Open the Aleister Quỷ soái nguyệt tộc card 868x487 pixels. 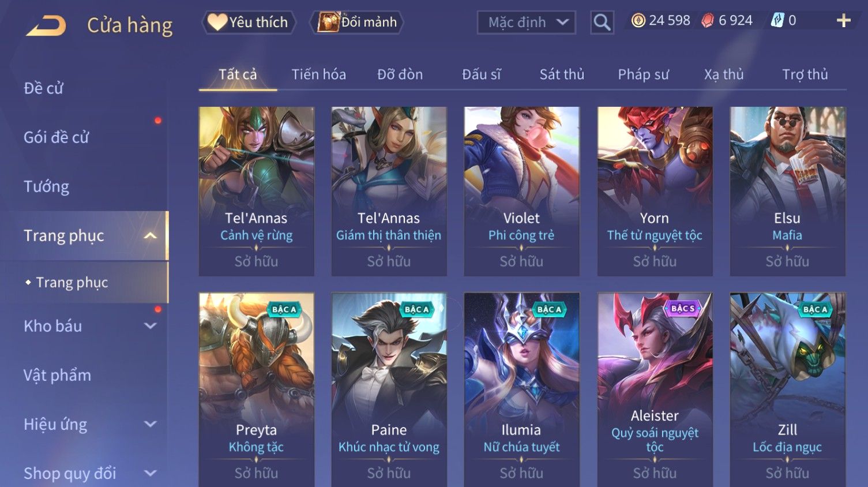pyautogui.click(x=655, y=389)
